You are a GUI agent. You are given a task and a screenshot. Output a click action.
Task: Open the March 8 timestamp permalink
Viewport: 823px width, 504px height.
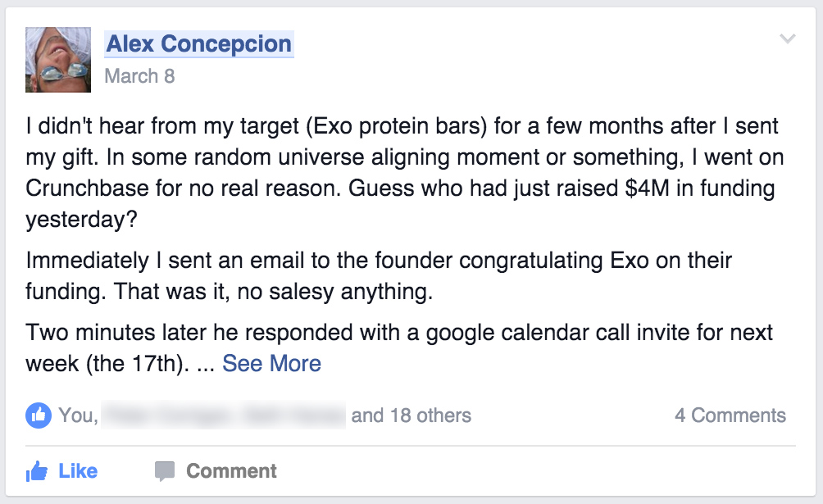coord(139,76)
